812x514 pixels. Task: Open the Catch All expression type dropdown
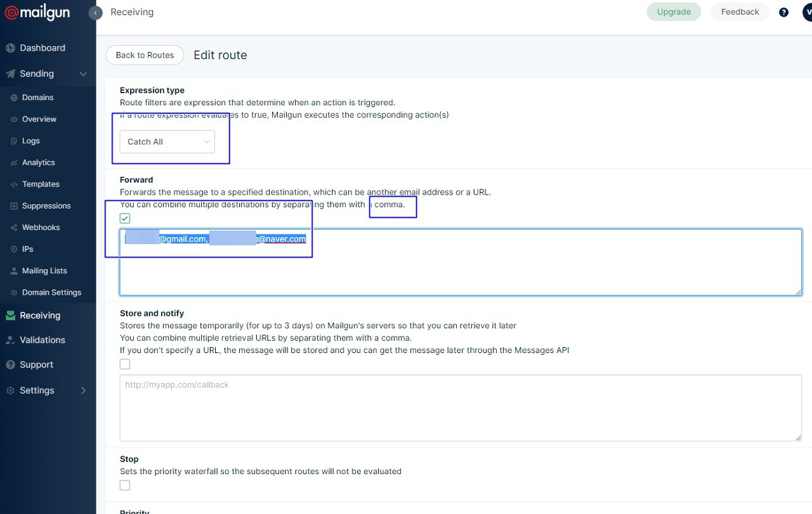(167, 142)
